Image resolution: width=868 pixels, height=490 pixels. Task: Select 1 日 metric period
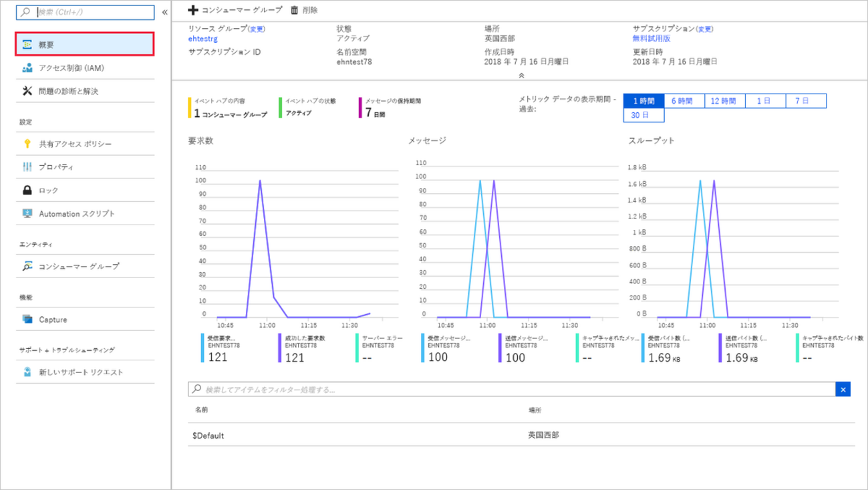(x=764, y=101)
